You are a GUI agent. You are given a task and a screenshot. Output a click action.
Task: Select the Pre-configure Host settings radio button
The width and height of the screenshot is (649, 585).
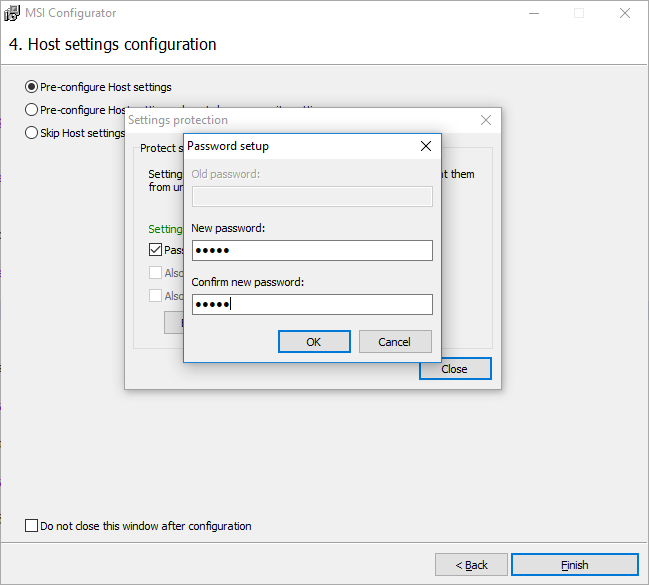coord(32,87)
